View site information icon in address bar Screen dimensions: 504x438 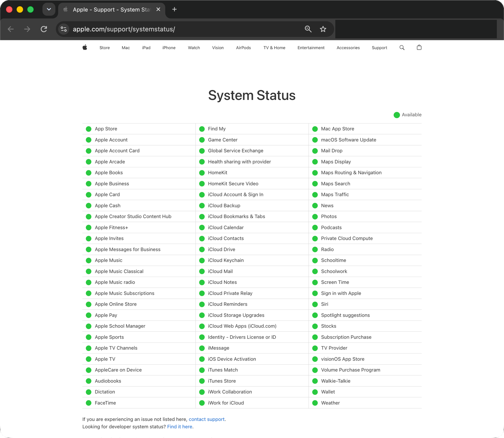tap(64, 29)
